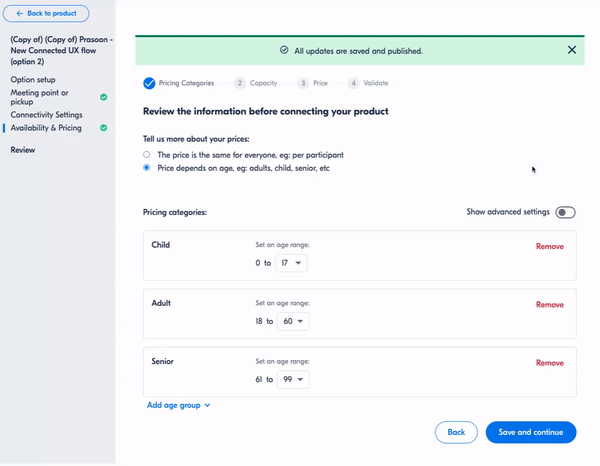Viewport: 600px width, 466px height.
Task: Open Adult maximum age dropdown
Action: click(293, 321)
